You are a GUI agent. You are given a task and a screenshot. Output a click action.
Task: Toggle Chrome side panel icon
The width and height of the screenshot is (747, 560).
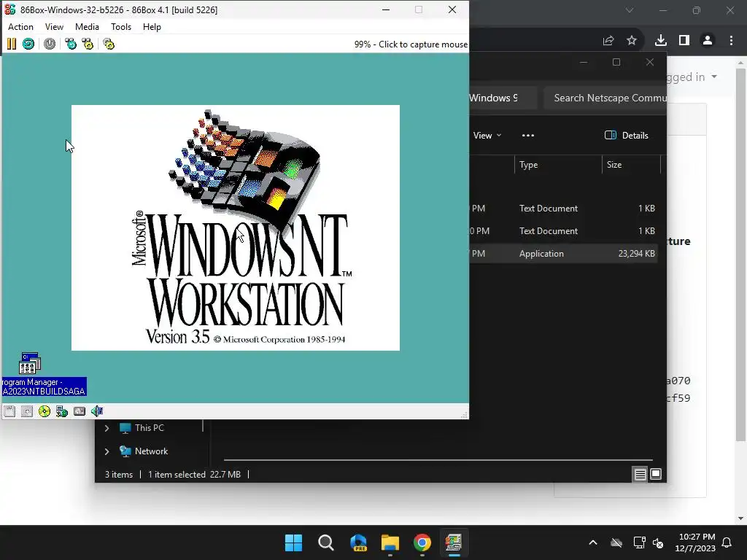click(x=684, y=41)
